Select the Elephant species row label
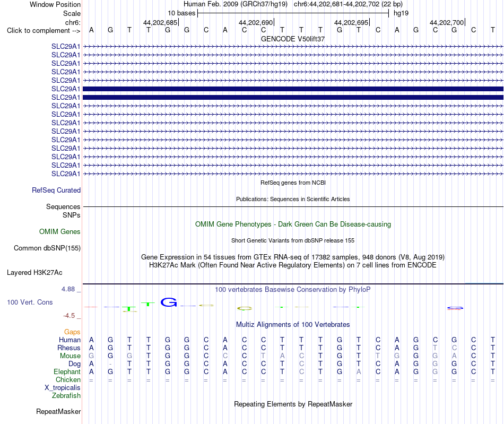The image size is (504, 424). [67, 372]
